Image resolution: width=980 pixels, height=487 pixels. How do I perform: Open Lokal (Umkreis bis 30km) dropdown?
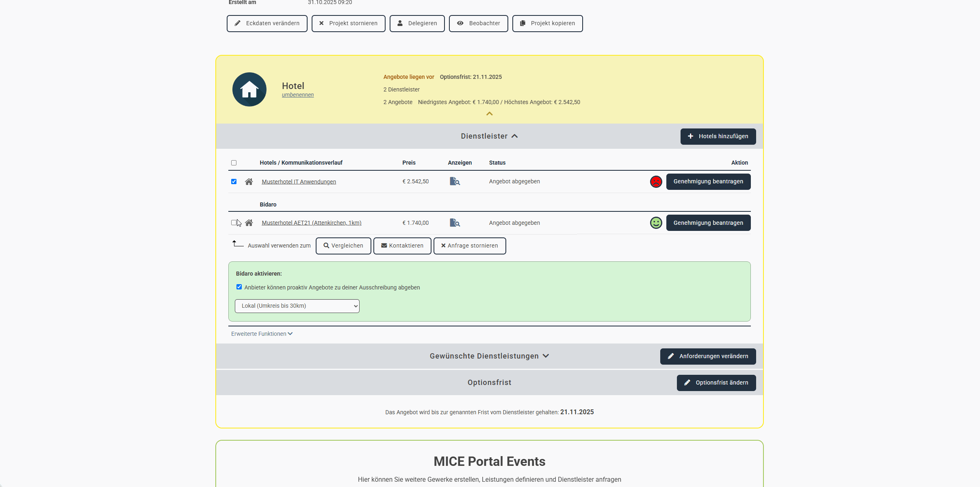pyautogui.click(x=297, y=306)
